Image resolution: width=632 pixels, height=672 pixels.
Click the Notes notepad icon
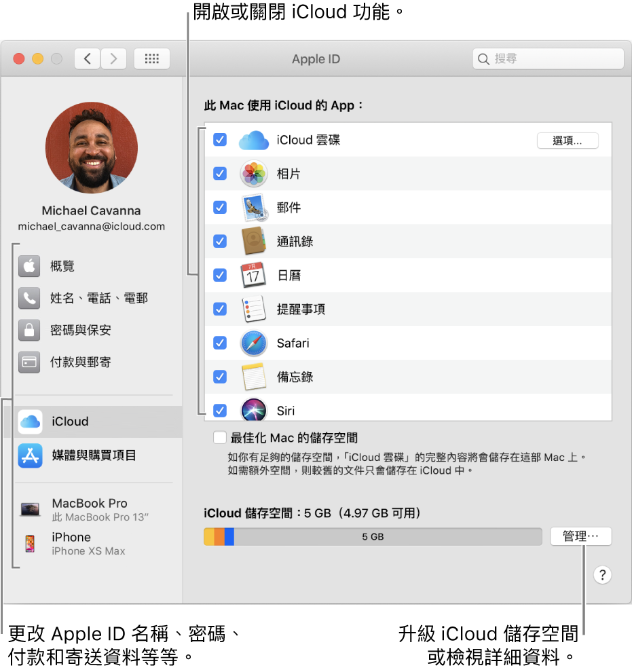click(254, 377)
